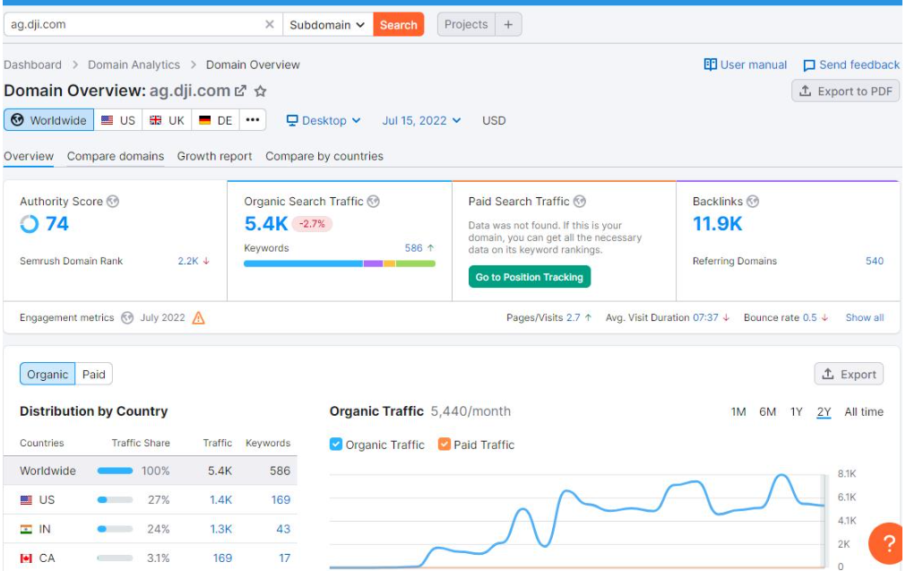Open the Jul 15, 2022 date dropdown
The width and height of the screenshot is (906, 588).
click(x=421, y=120)
